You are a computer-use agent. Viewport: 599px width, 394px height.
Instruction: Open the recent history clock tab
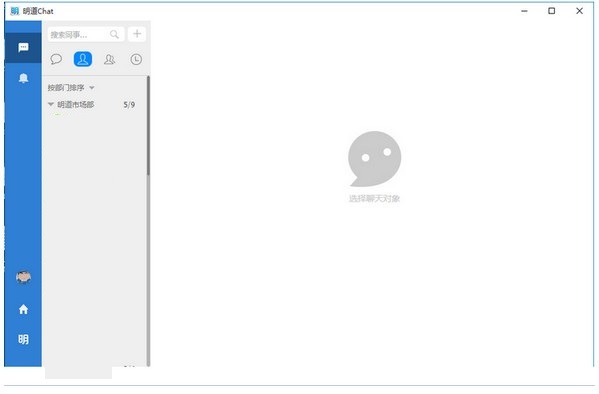136,59
